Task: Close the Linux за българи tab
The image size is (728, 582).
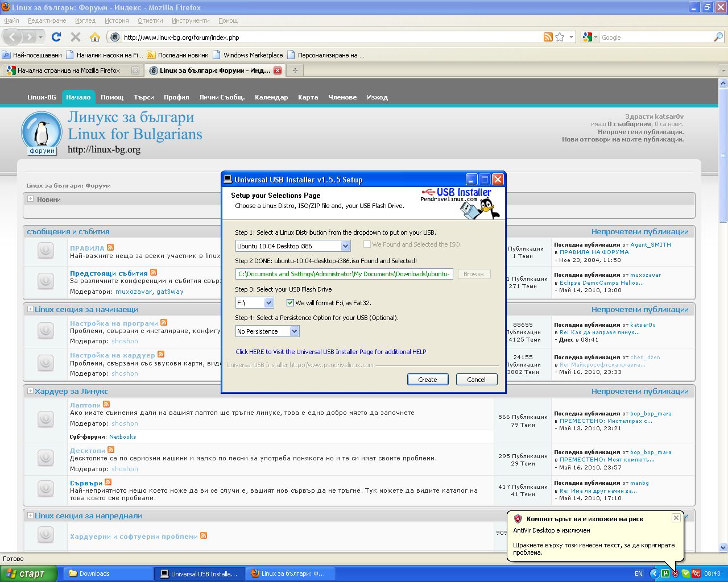Action: coord(278,70)
